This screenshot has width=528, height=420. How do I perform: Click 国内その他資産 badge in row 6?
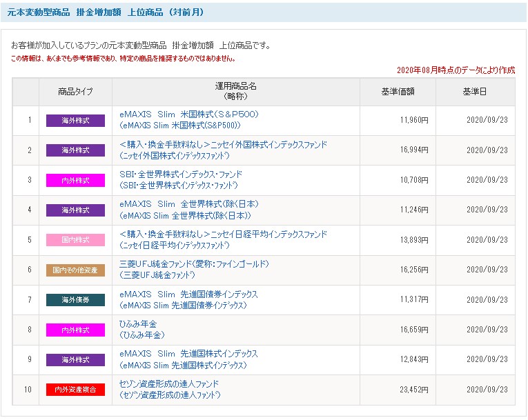tap(75, 270)
